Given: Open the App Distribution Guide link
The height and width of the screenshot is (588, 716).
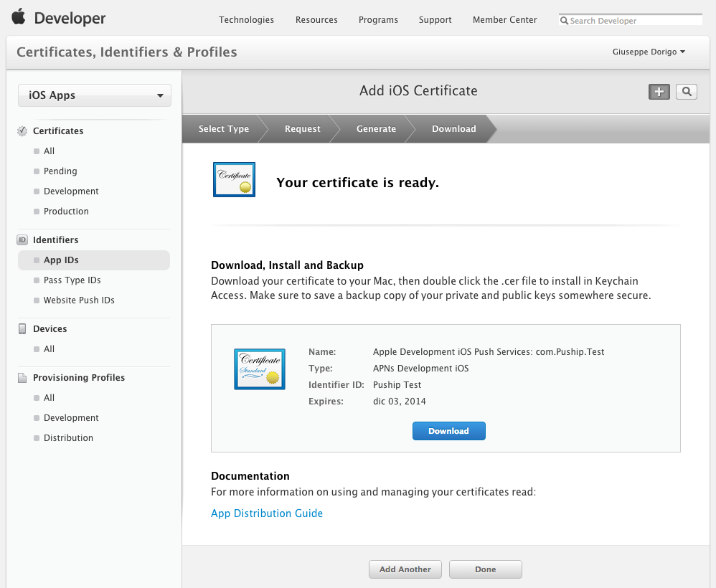Looking at the screenshot, I should [267, 513].
